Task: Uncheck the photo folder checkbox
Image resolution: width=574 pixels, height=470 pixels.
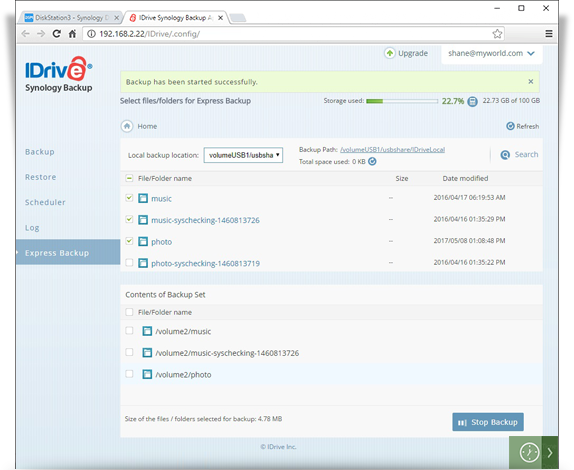Action: tap(129, 241)
